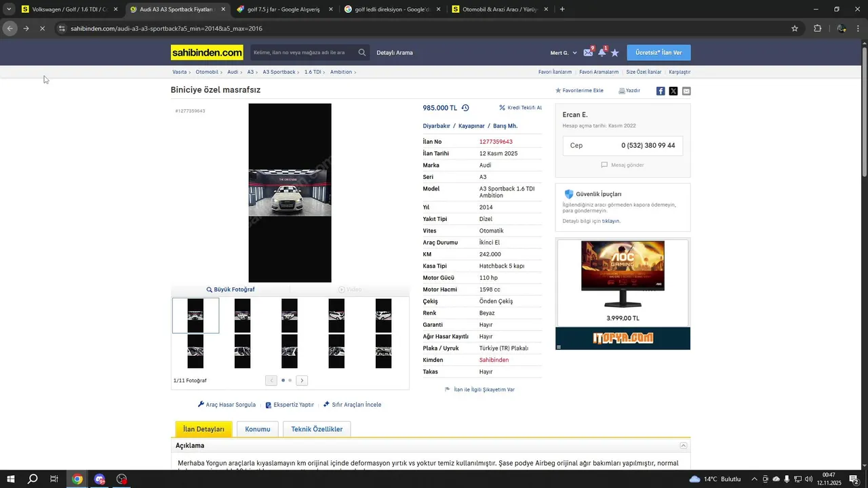Share listing on X
The image size is (868, 488).
click(x=673, y=91)
